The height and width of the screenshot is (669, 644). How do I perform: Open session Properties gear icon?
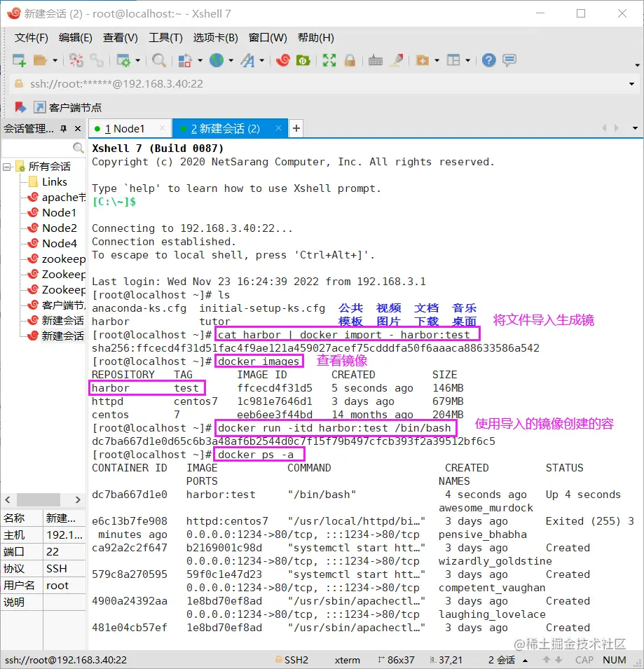tap(123, 60)
